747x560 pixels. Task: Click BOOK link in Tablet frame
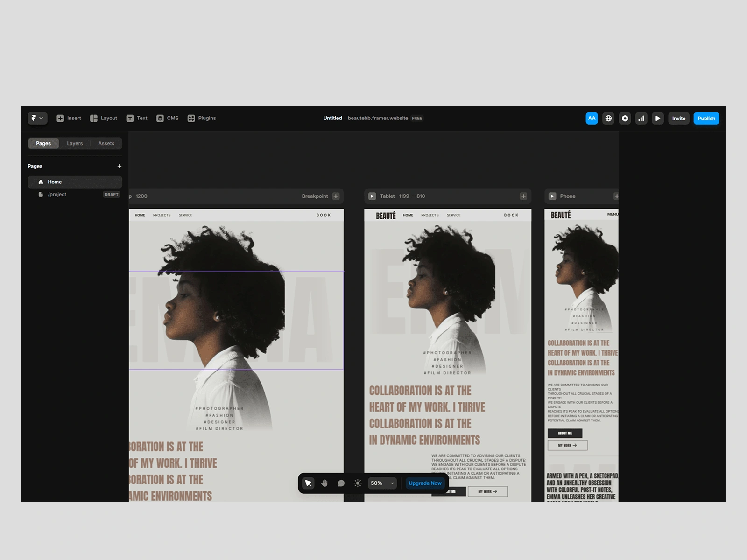point(511,215)
